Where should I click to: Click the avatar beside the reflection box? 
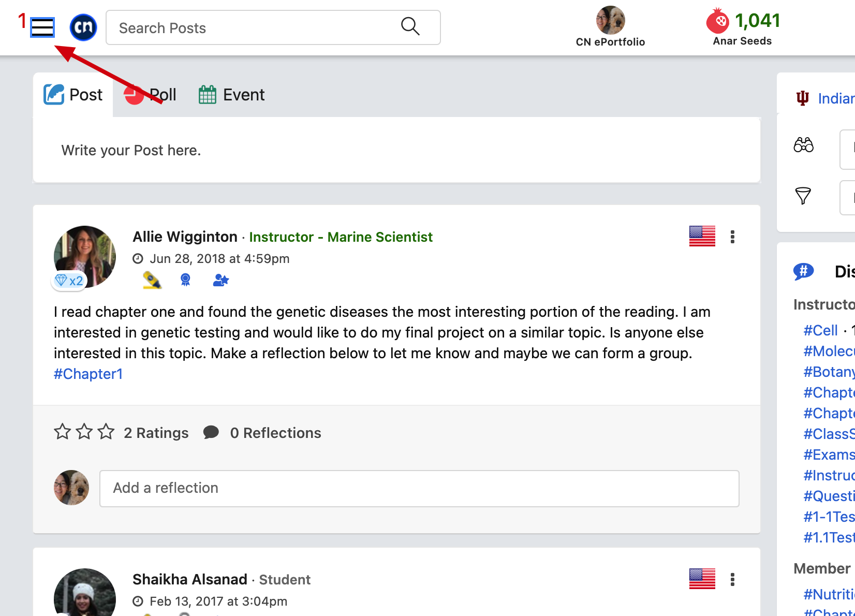[x=71, y=488]
